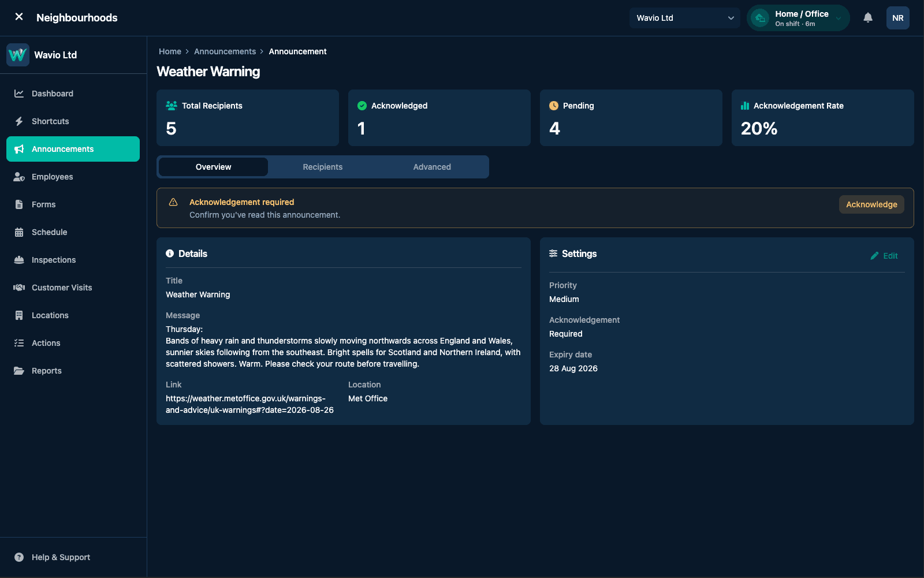Image resolution: width=924 pixels, height=578 pixels.
Task: Open Schedule calendar icon
Action: 19,232
